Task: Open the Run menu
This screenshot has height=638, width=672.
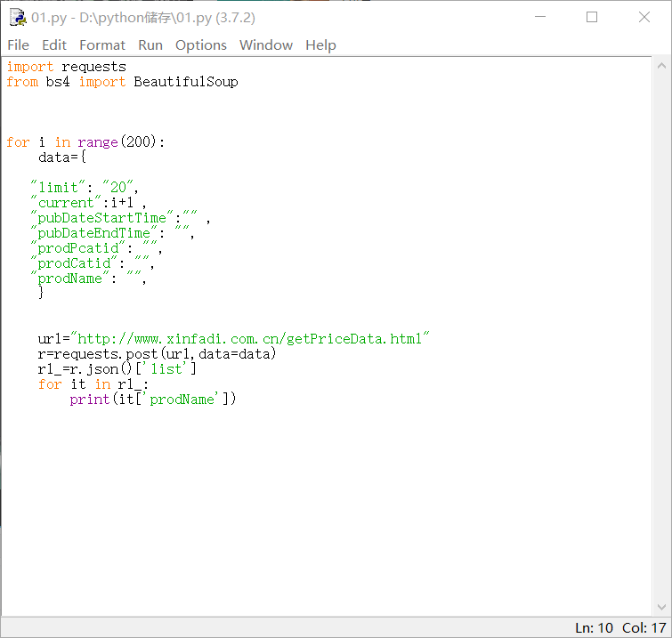Action: 150,44
